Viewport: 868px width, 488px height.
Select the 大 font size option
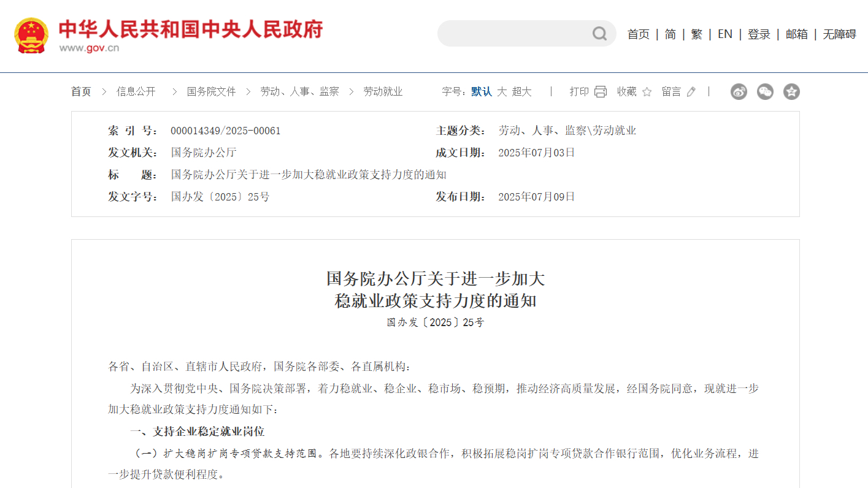click(x=502, y=92)
